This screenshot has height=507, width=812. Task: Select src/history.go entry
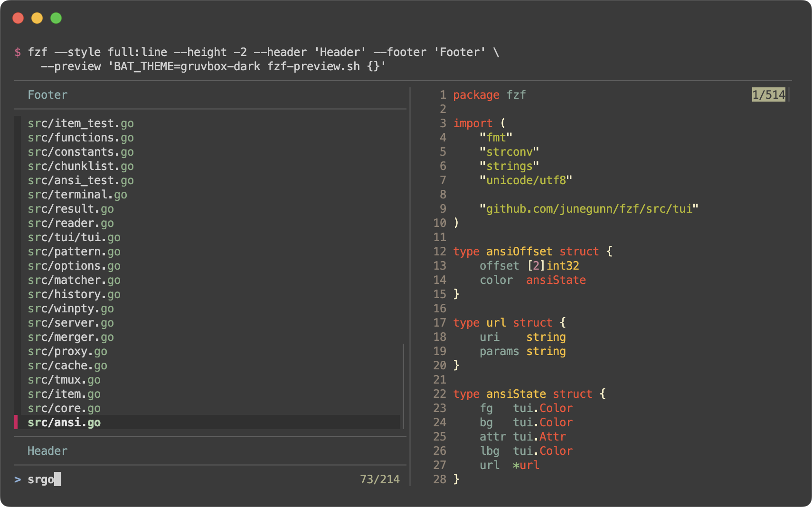[x=74, y=294]
